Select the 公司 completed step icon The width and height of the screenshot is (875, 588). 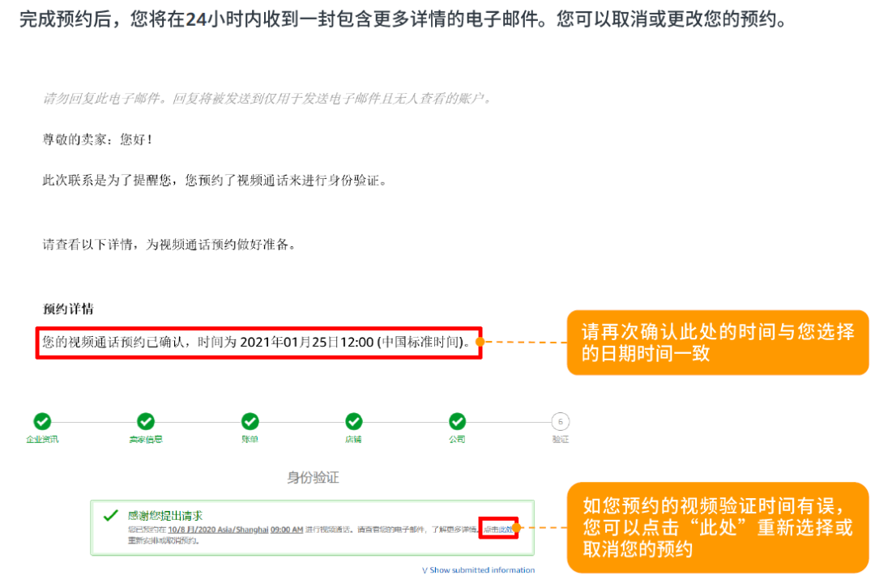point(457,422)
